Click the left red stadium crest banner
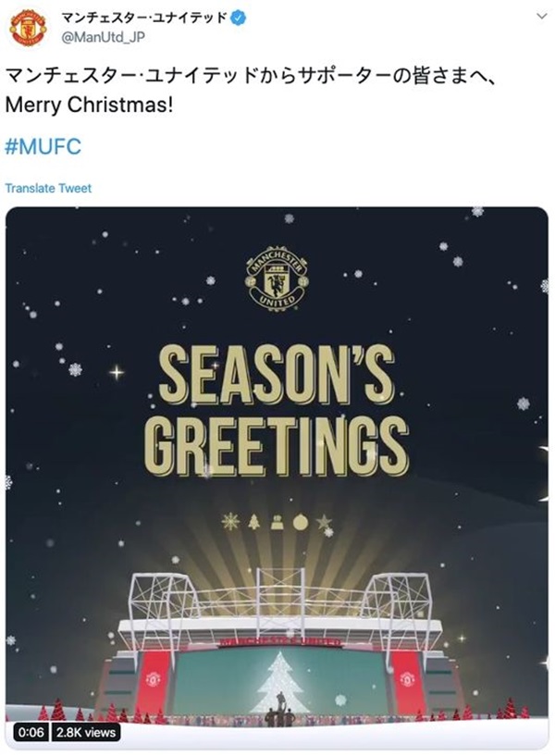555x756 pixels. (154, 682)
